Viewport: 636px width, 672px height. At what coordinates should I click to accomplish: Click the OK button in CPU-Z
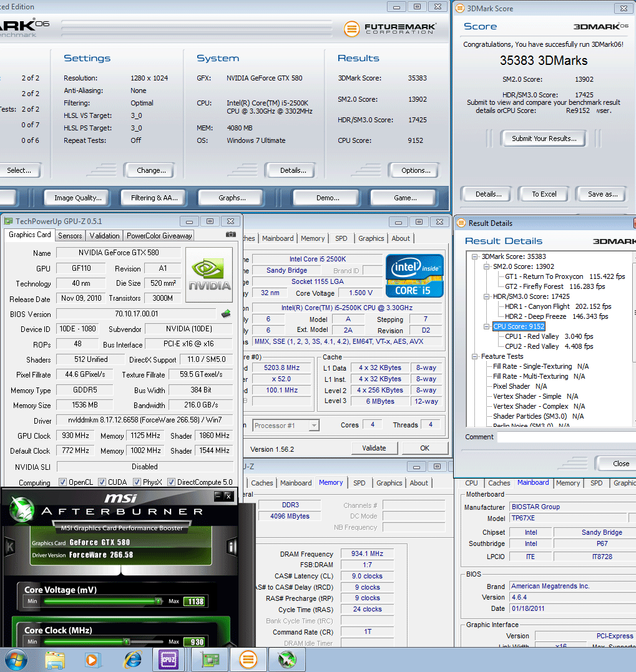point(424,448)
